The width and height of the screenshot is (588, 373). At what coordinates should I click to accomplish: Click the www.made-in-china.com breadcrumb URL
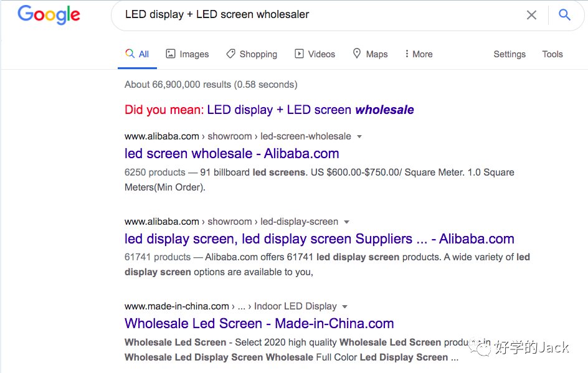(177, 306)
